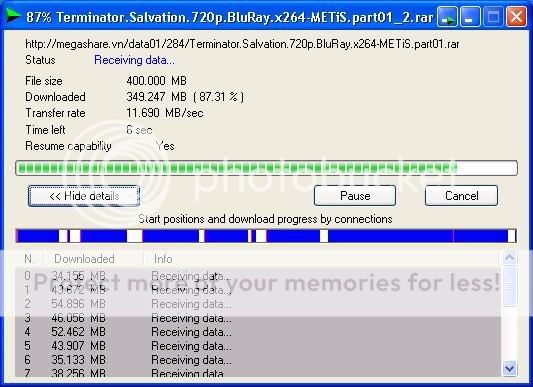The width and height of the screenshot is (533, 387).
Task: Pause the current download
Action: click(355, 196)
